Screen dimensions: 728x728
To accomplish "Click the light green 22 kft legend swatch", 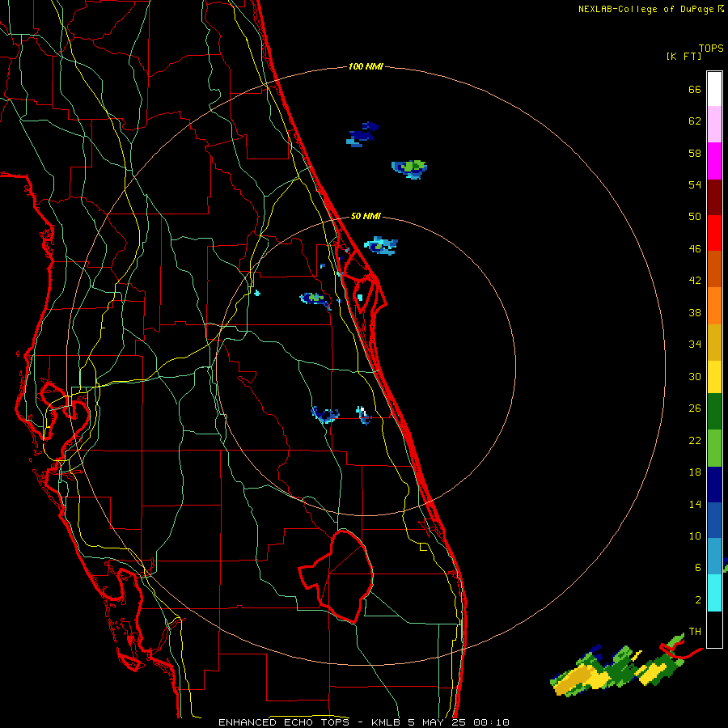I will pos(714,448).
